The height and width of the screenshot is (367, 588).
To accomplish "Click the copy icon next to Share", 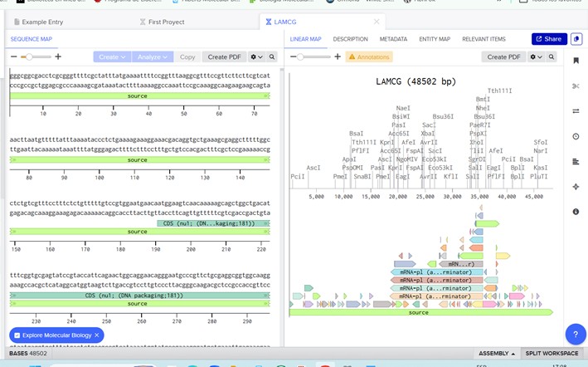I will click(x=576, y=39).
